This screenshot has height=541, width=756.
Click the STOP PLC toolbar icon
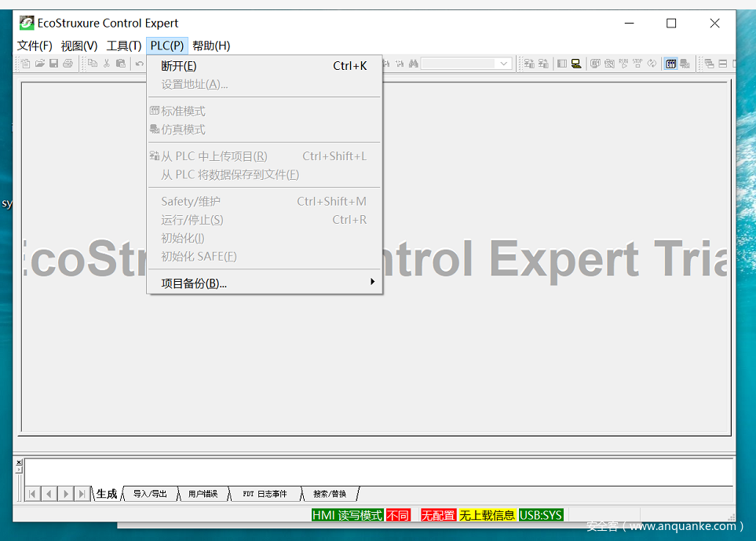click(637, 64)
